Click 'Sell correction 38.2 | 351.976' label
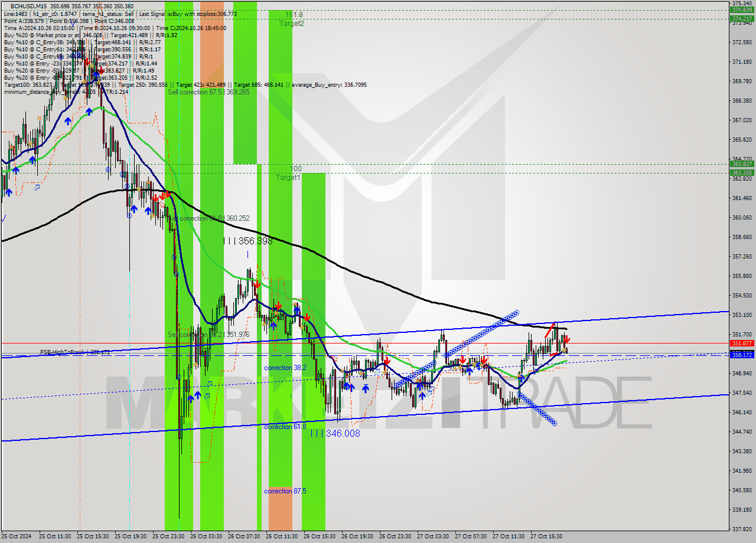Image resolution: width=756 pixels, height=543 pixels. pyautogui.click(x=208, y=335)
